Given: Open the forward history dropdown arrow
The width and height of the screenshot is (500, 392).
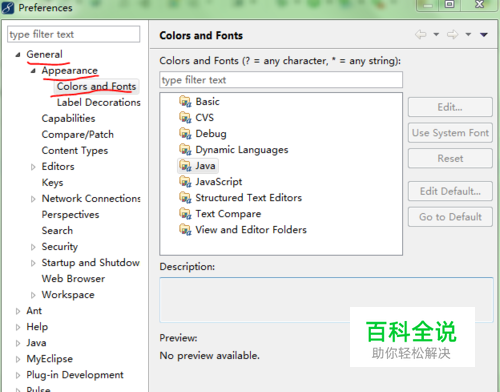Looking at the screenshot, I should (x=468, y=34).
